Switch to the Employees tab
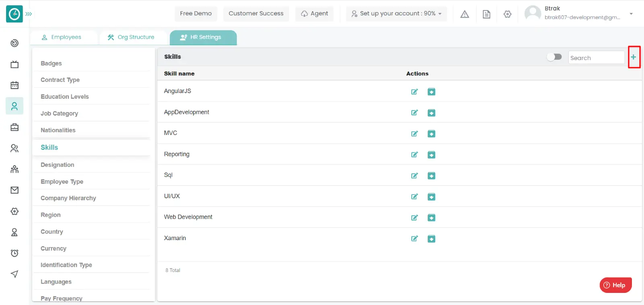This screenshot has height=305, width=644. click(x=62, y=37)
